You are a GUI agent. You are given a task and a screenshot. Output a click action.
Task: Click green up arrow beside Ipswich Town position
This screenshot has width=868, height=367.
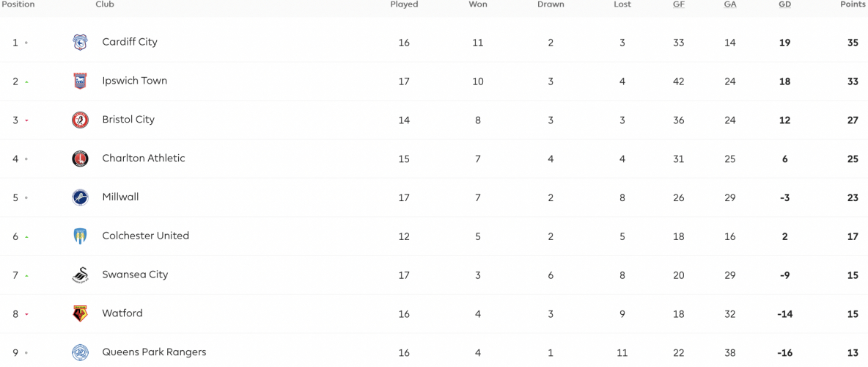26,82
